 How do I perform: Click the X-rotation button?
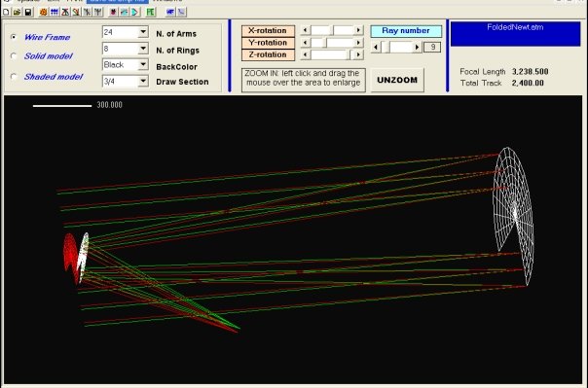pos(268,31)
